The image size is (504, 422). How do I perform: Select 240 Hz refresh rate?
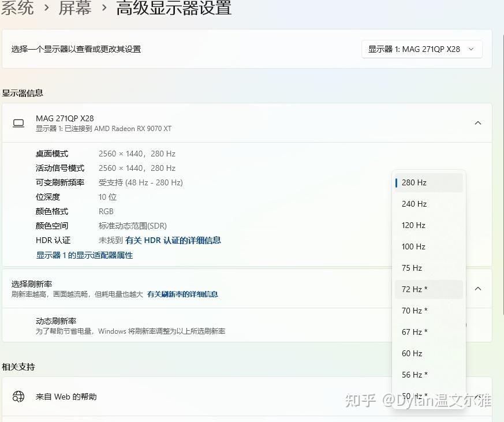click(429, 204)
